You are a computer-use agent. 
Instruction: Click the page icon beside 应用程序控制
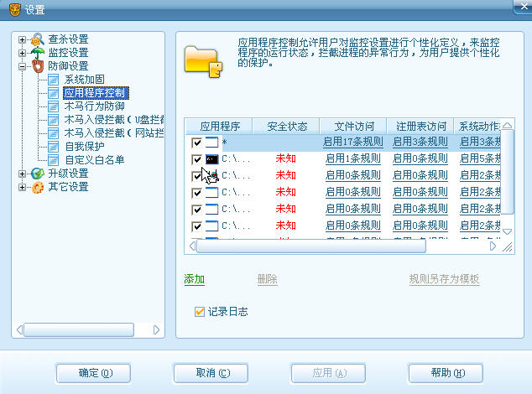coord(53,93)
